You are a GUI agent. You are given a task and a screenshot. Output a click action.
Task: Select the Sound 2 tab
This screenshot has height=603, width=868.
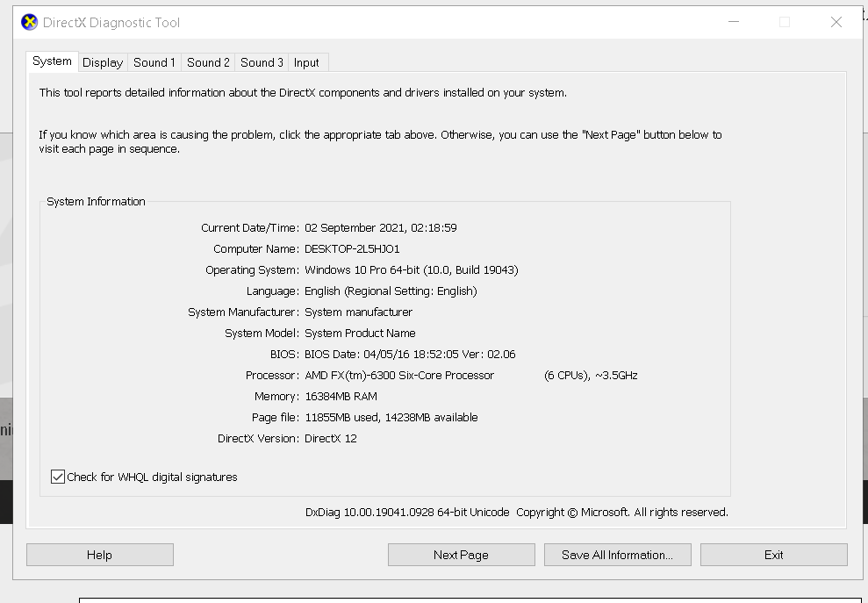(x=208, y=62)
